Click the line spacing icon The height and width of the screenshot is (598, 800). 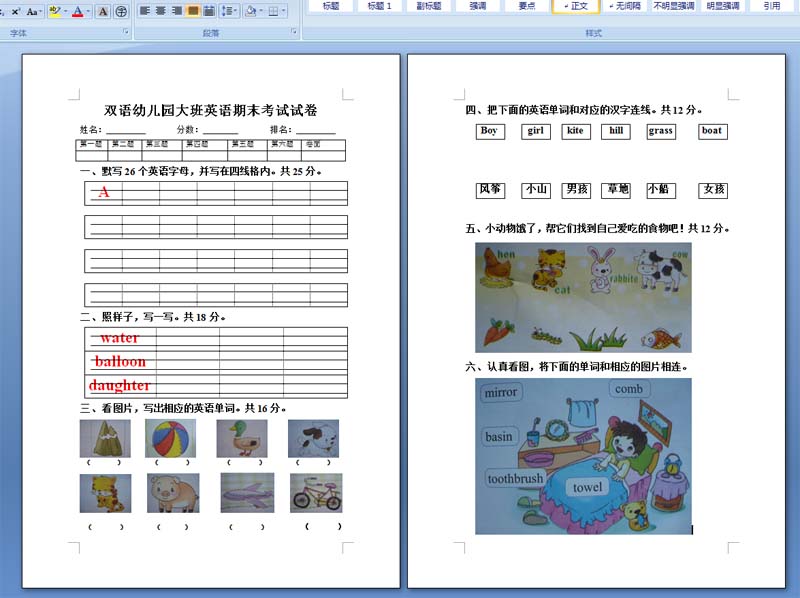click(226, 11)
